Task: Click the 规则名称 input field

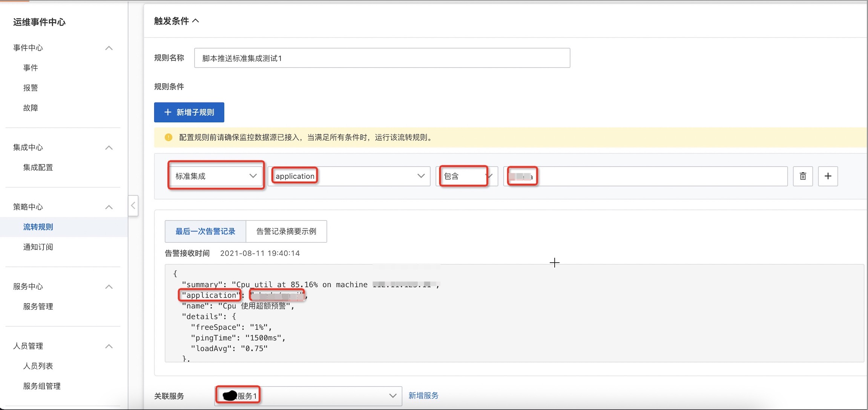Action: (x=382, y=58)
